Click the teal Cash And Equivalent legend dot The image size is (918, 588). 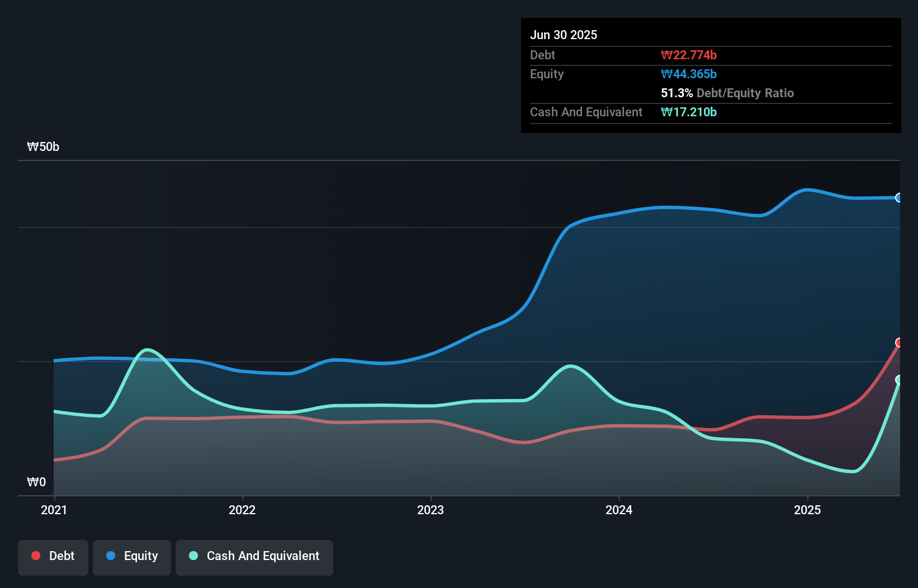tap(192, 556)
